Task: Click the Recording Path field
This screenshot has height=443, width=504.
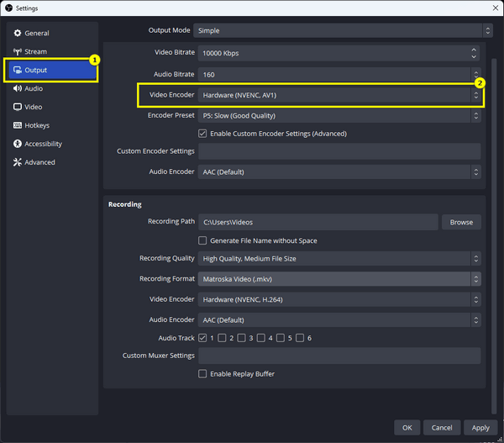Action: point(318,222)
